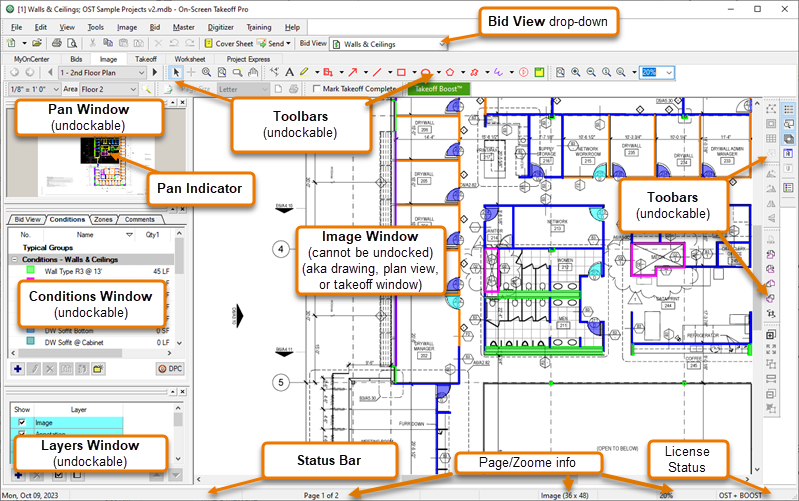Screen dimensions: 799x501
Task: Click the green Takeoff Boost button
Action: click(438, 89)
